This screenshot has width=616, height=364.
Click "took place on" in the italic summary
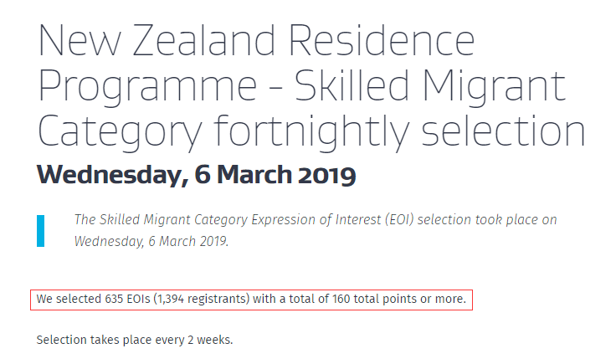(519, 220)
